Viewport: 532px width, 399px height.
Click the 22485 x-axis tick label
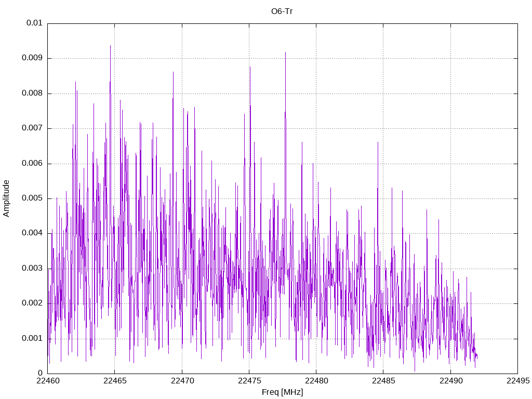pos(384,381)
